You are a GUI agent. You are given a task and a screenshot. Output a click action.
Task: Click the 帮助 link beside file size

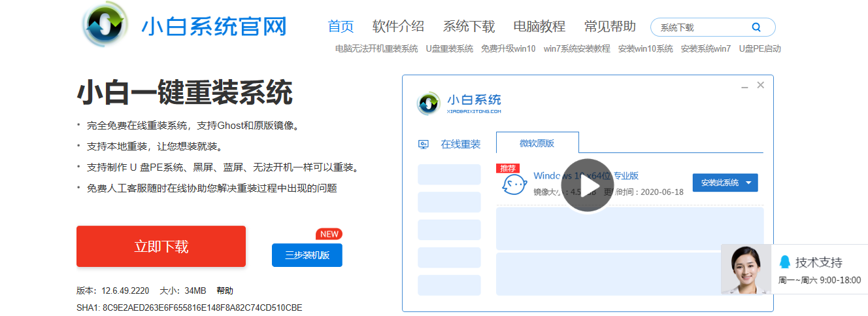coord(224,290)
